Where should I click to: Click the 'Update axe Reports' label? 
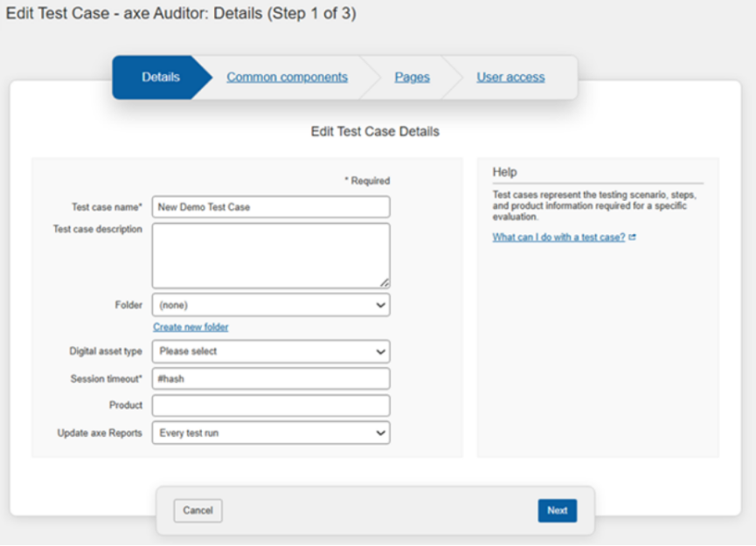100,433
